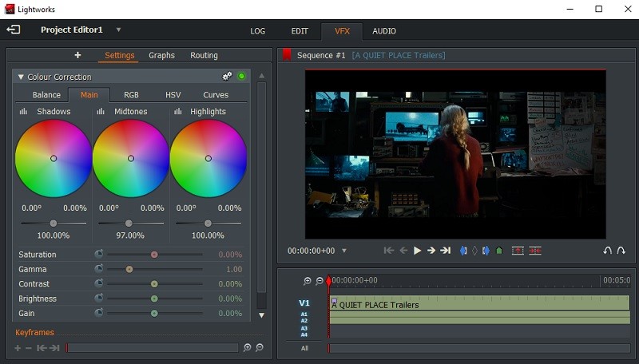This screenshot has width=639, height=364.
Task: Remove a keyframe with the minus icon
Action: 29,348
